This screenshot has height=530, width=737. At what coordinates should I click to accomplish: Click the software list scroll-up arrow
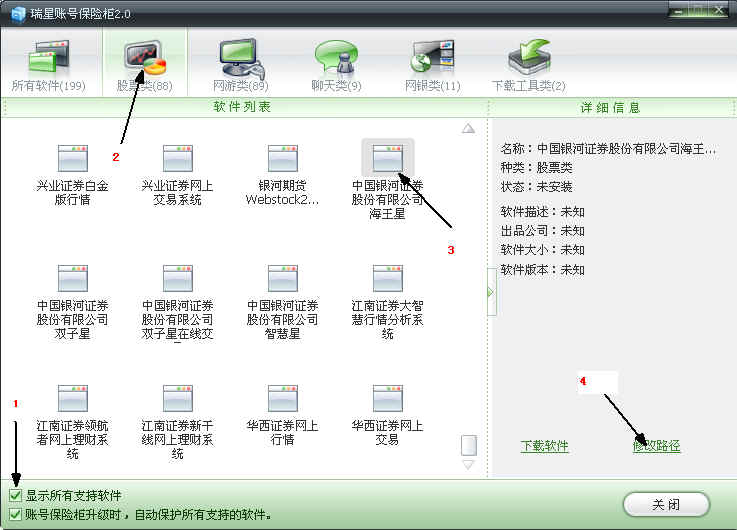[x=468, y=129]
